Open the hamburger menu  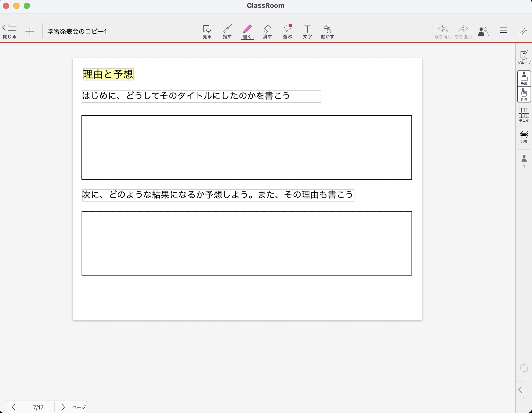pyautogui.click(x=503, y=32)
